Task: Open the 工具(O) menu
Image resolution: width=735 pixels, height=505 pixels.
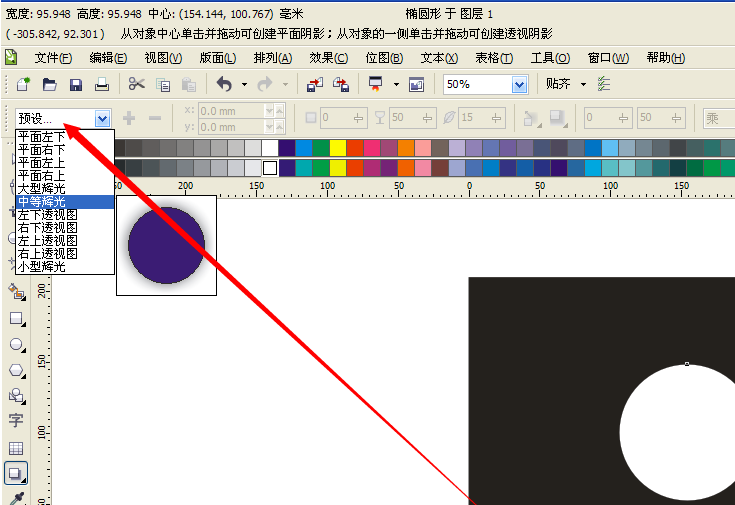Action: click(550, 58)
